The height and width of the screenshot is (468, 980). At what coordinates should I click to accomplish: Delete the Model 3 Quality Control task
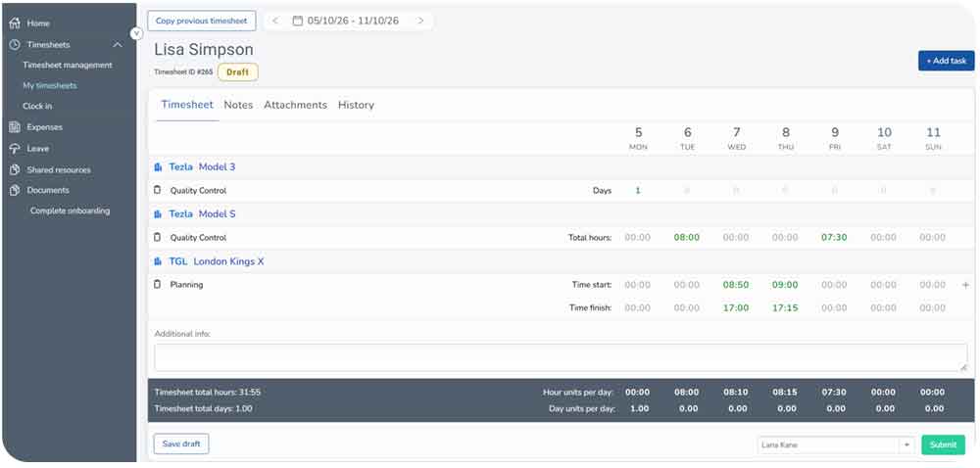[x=158, y=190]
